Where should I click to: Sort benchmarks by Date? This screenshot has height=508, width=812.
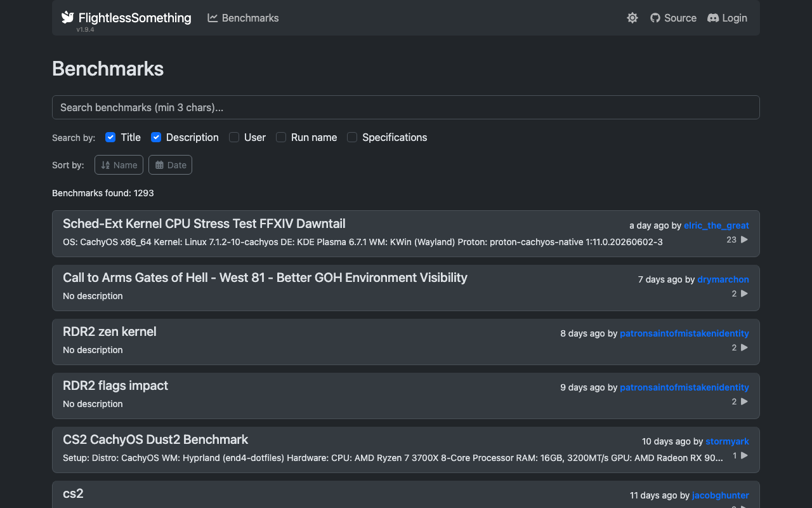point(170,165)
